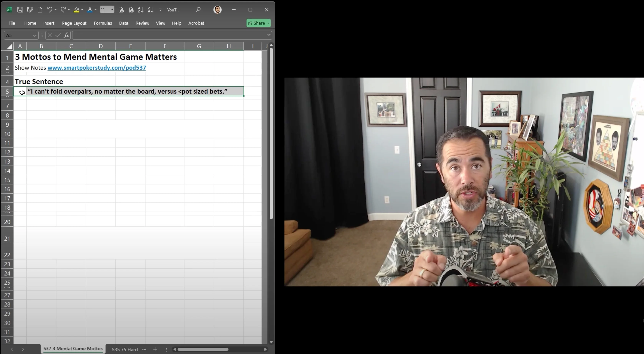Open the font size 11 dropdown
The width and height of the screenshot is (644, 354).
[112, 10]
